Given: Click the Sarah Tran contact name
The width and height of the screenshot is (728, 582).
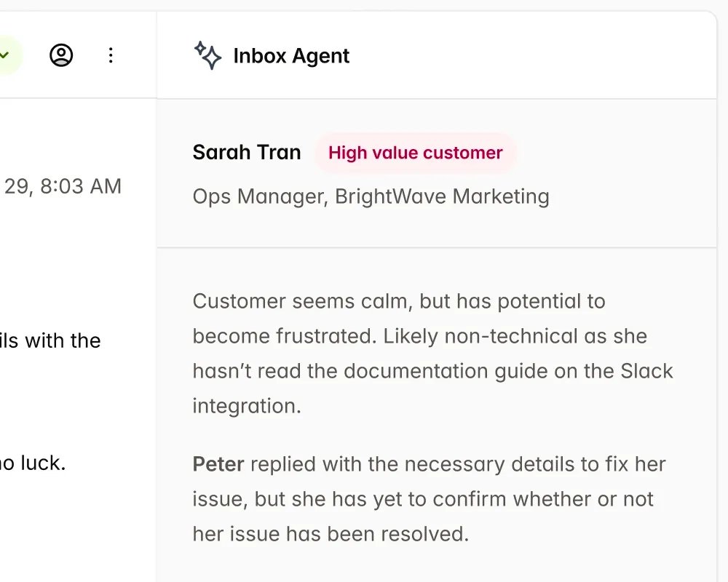Looking at the screenshot, I should click(247, 152).
